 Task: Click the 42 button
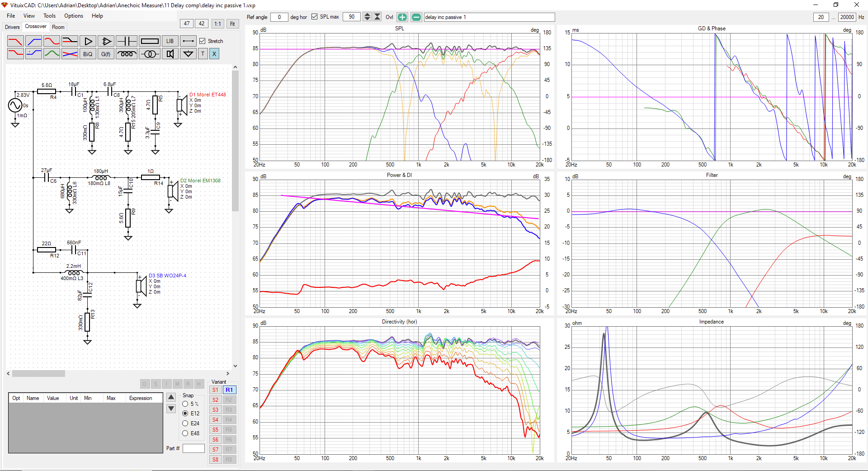pos(202,24)
